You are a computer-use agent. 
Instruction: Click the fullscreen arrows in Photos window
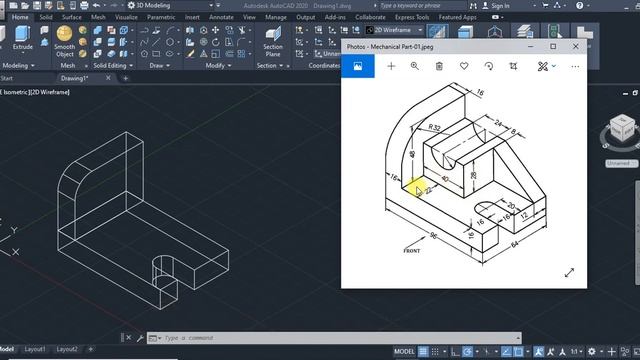[x=569, y=273]
